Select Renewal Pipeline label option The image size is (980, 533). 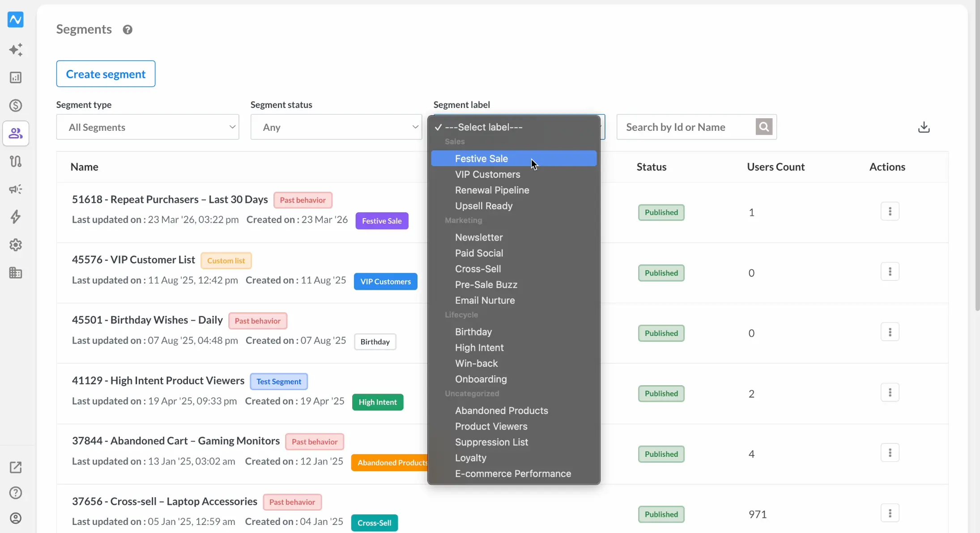514,190
